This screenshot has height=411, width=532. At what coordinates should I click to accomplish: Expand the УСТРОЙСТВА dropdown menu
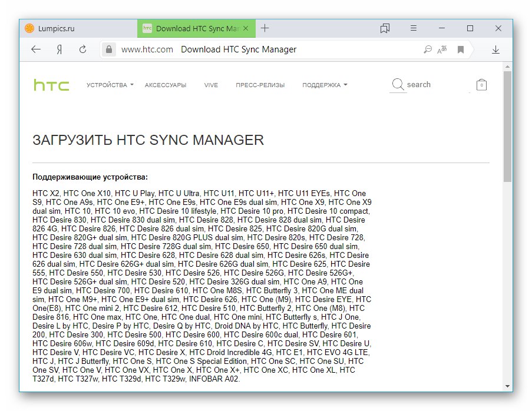pos(110,85)
